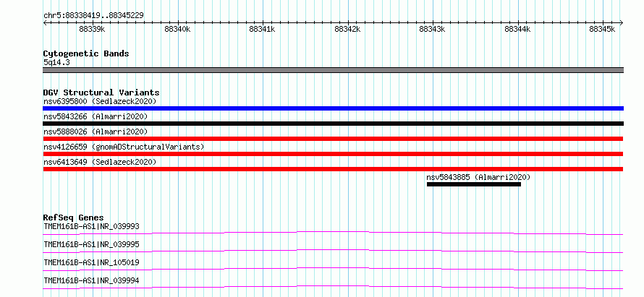Click the 88343k ruler tick label
This screenshot has width=644, height=297.
coord(433,29)
